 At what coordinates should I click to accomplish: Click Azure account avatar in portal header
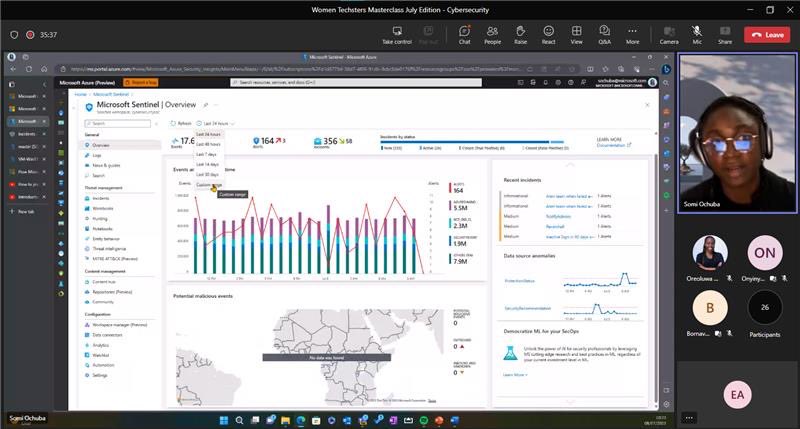(652, 82)
